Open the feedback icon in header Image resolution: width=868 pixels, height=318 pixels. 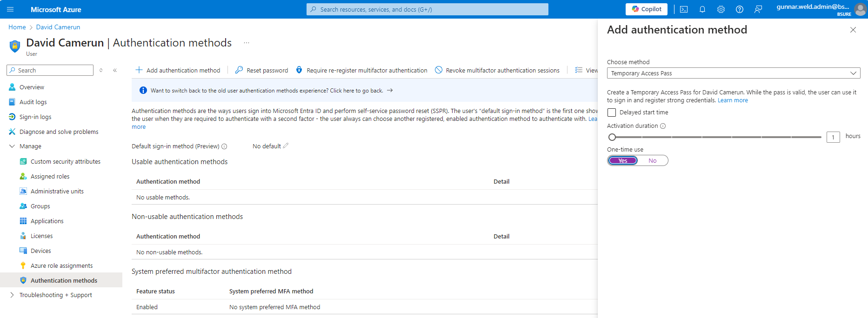(x=758, y=9)
